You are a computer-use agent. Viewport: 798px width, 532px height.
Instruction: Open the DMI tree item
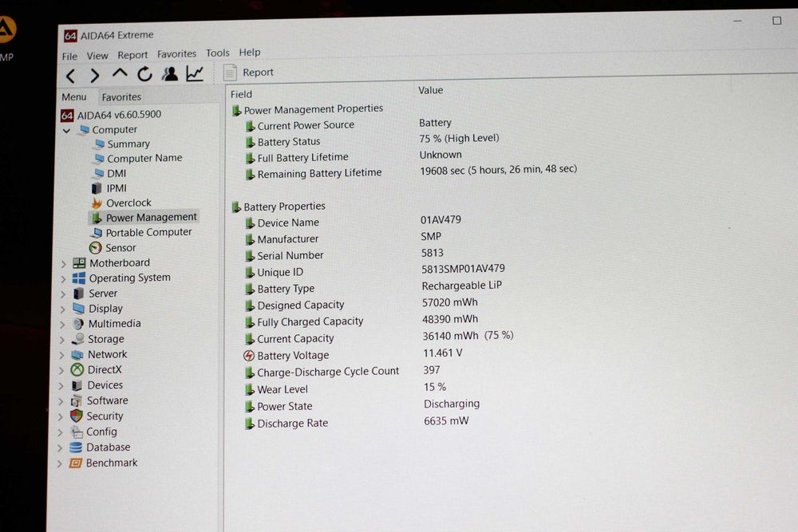(x=109, y=174)
